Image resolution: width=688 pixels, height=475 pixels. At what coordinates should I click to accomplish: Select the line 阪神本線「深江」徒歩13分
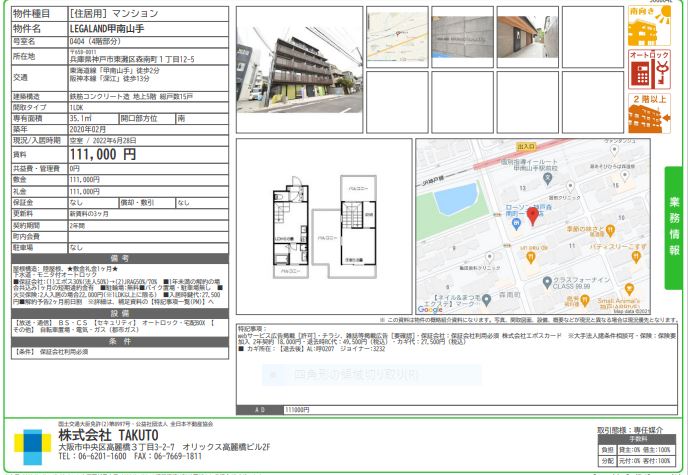point(109,79)
